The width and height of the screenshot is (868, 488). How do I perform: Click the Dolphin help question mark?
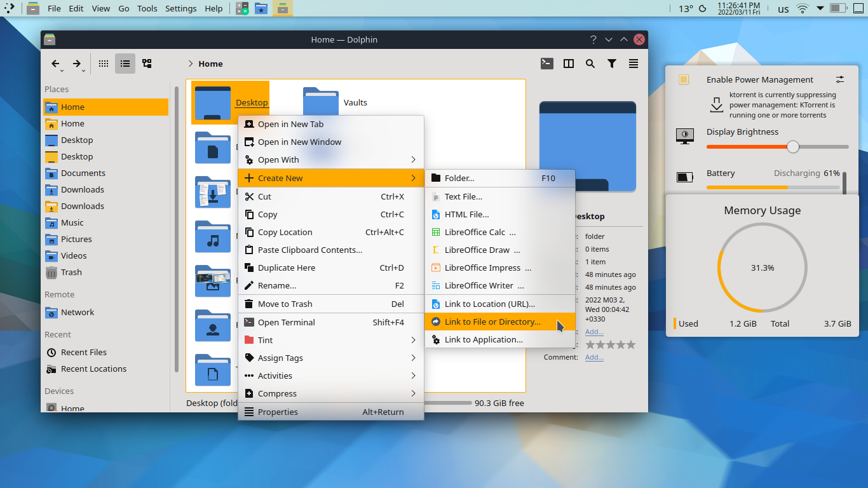593,39
